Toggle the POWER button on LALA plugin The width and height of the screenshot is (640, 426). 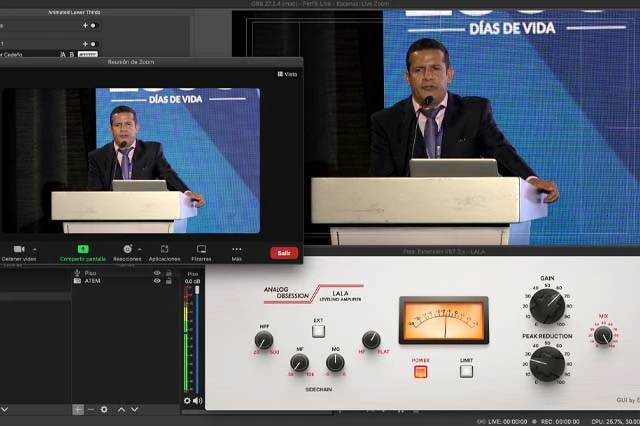pos(420,371)
